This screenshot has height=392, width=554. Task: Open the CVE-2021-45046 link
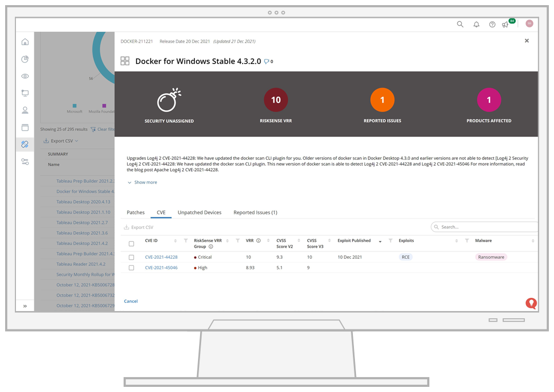(x=161, y=268)
